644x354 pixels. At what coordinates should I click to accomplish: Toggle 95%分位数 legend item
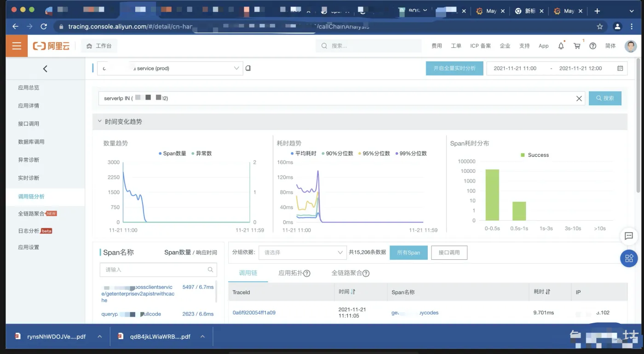click(x=374, y=154)
